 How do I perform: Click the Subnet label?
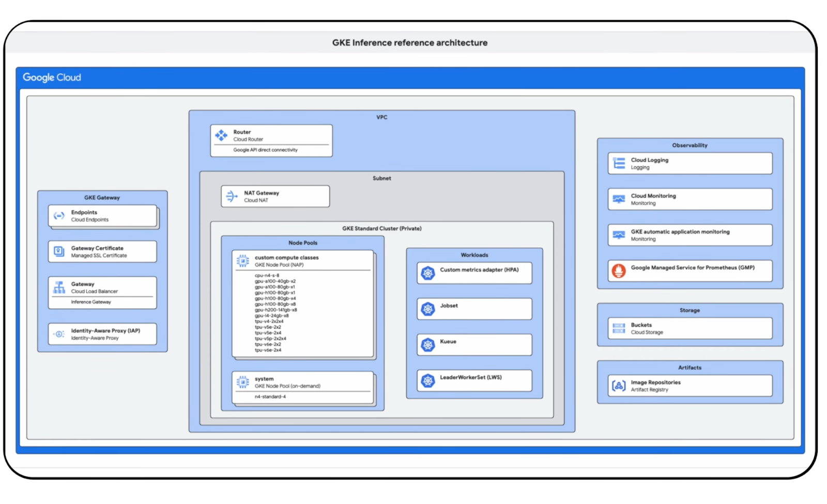tap(382, 178)
